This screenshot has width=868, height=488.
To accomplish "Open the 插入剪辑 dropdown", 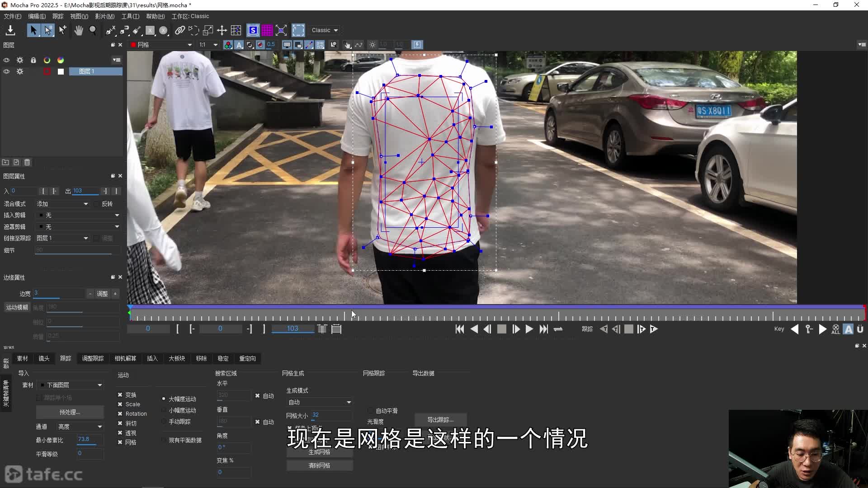I will pos(78,216).
